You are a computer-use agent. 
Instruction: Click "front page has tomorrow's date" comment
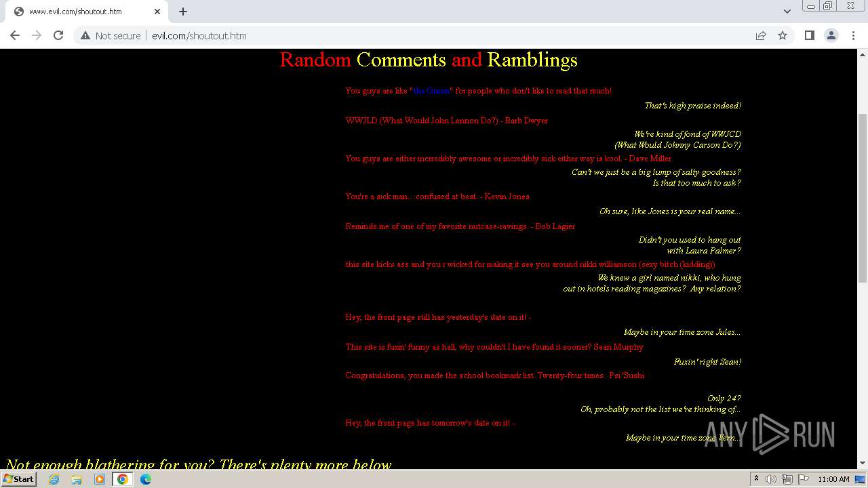[430, 423]
